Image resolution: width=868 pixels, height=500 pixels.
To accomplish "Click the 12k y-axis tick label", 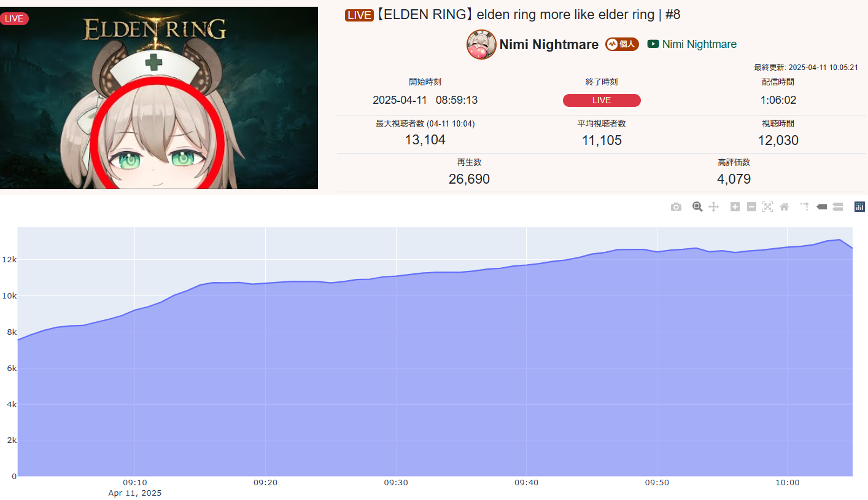I will click(x=9, y=260).
